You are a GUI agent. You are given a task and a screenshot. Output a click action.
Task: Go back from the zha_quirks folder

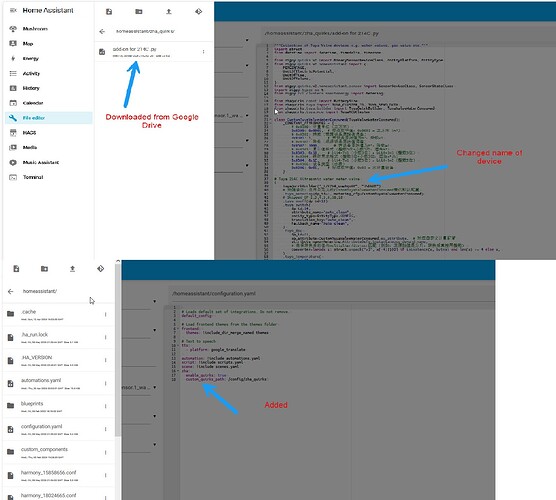(x=102, y=32)
